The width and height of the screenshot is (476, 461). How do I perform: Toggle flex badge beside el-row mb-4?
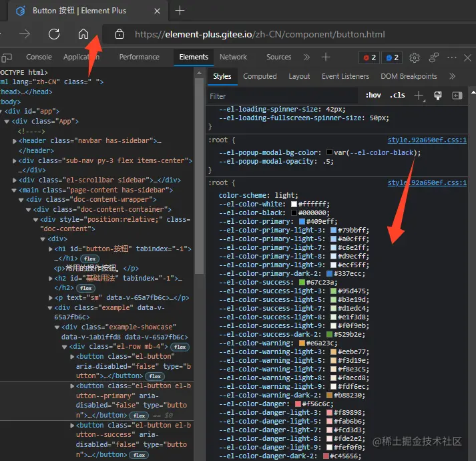point(180,347)
